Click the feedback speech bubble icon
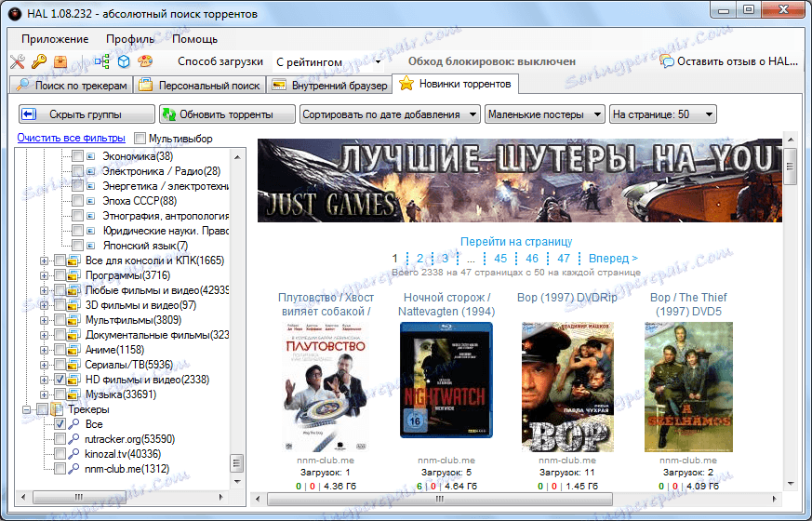This screenshot has width=812, height=521. click(x=667, y=61)
